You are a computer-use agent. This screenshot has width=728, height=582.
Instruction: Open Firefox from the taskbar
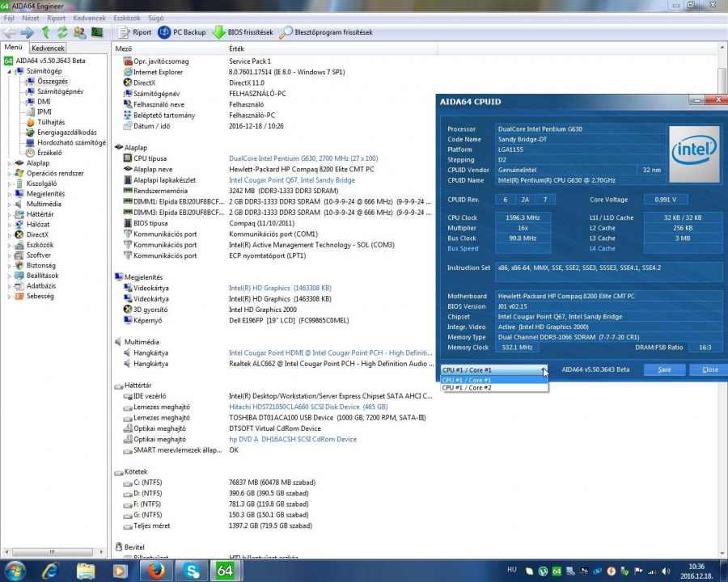156,571
